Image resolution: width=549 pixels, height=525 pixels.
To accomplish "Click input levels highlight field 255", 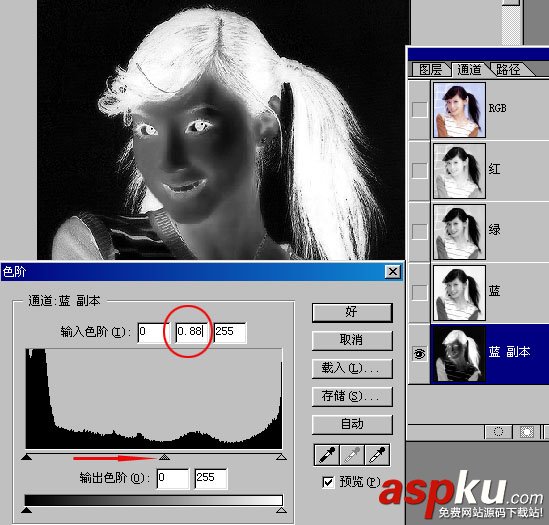I will (230, 332).
